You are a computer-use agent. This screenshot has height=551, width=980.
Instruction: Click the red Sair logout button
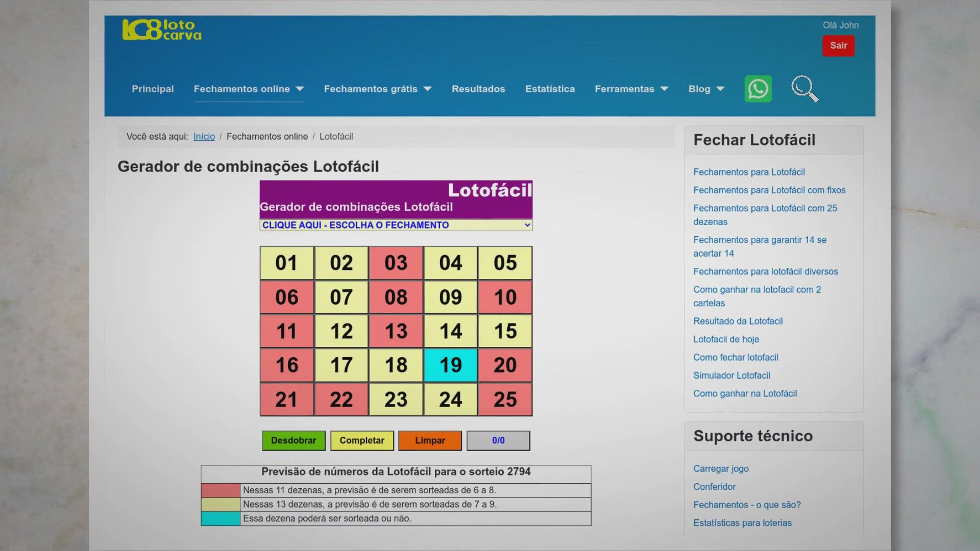coord(838,45)
